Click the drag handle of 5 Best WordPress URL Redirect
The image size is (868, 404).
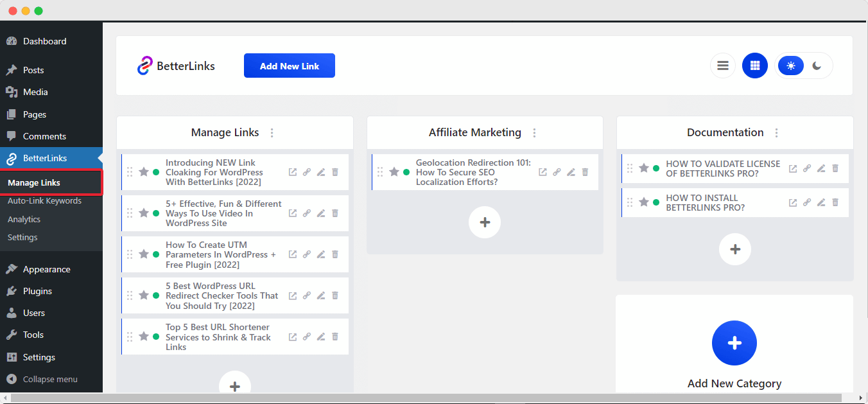click(x=130, y=295)
